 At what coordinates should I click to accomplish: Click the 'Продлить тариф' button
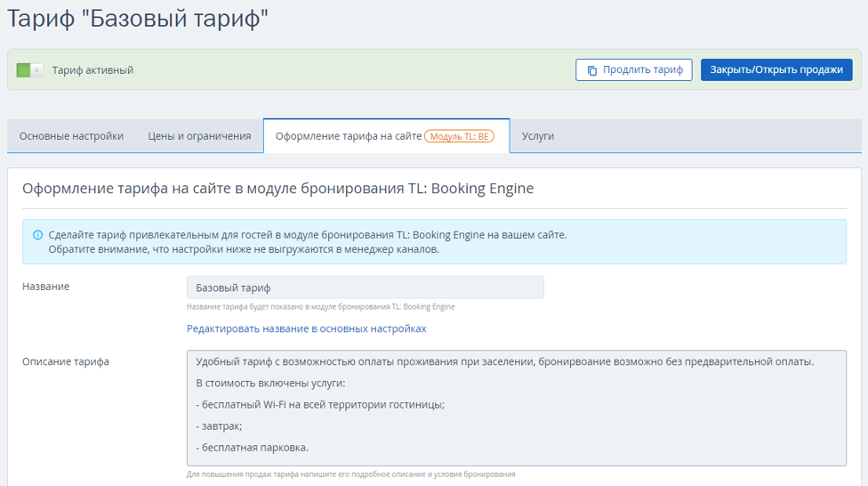(x=634, y=69)
